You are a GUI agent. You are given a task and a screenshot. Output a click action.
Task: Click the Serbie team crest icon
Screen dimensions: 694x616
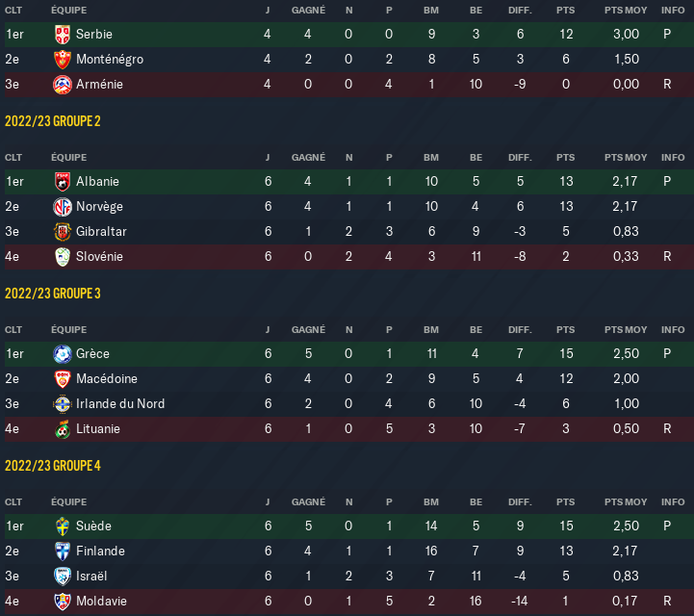point(62,34)
